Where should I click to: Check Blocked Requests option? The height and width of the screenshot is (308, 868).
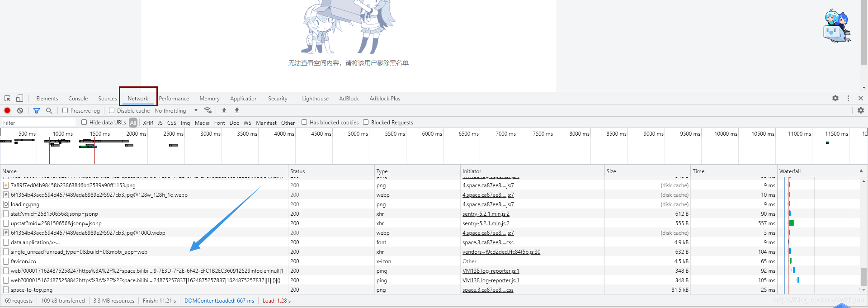pyautogui.click(x=366, y=122)
